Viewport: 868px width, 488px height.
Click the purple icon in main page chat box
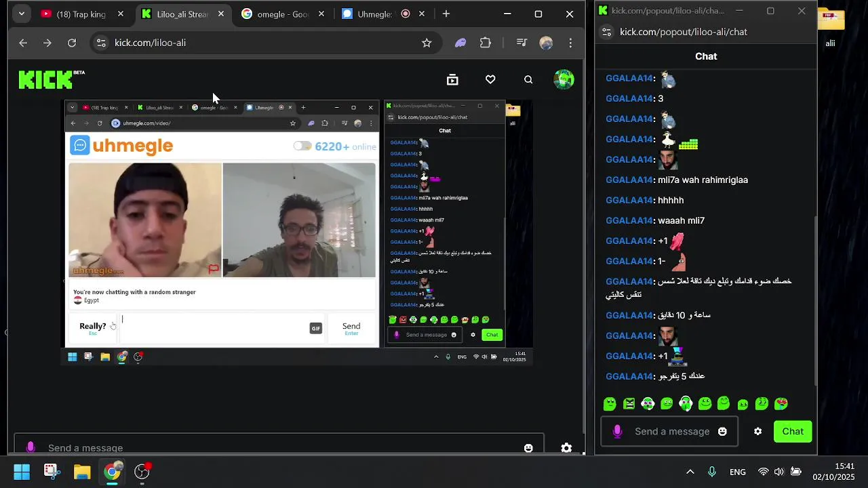30,447
